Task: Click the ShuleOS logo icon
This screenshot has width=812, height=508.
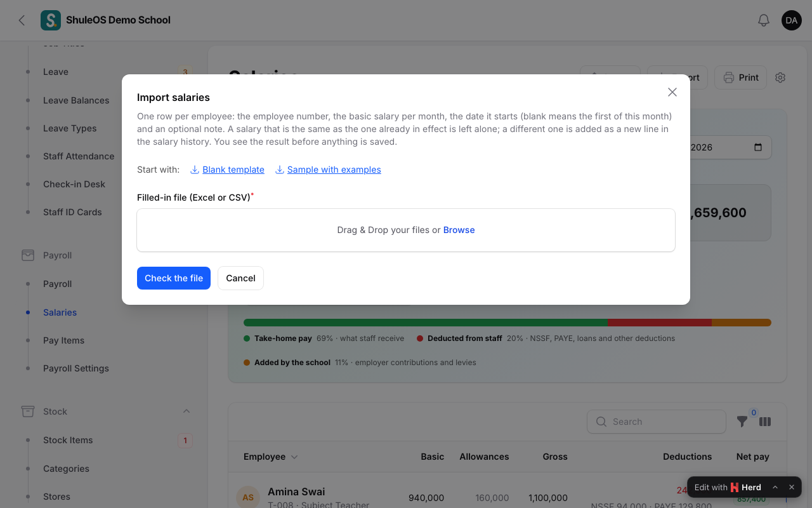Action: click(x=51, y=20)
